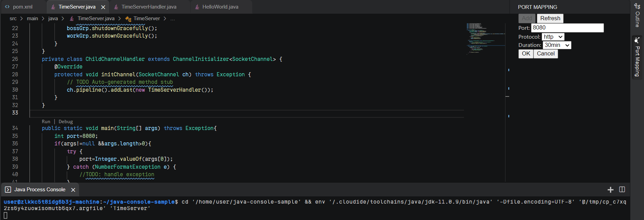Focus the Port input field showing 8080

567,28
